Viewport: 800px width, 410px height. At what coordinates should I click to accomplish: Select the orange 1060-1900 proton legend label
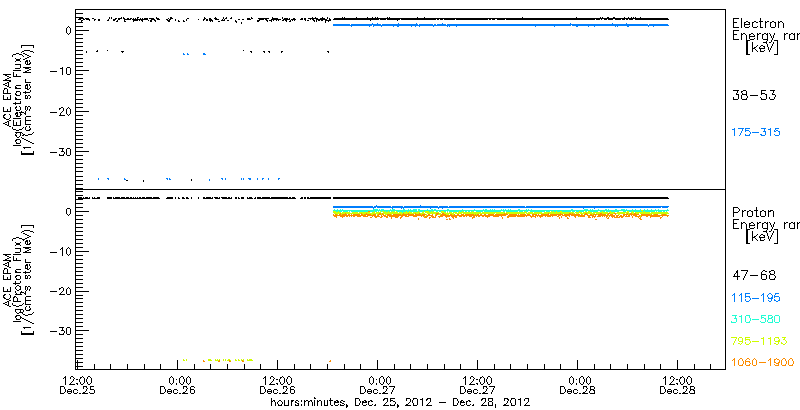[763, 363]
